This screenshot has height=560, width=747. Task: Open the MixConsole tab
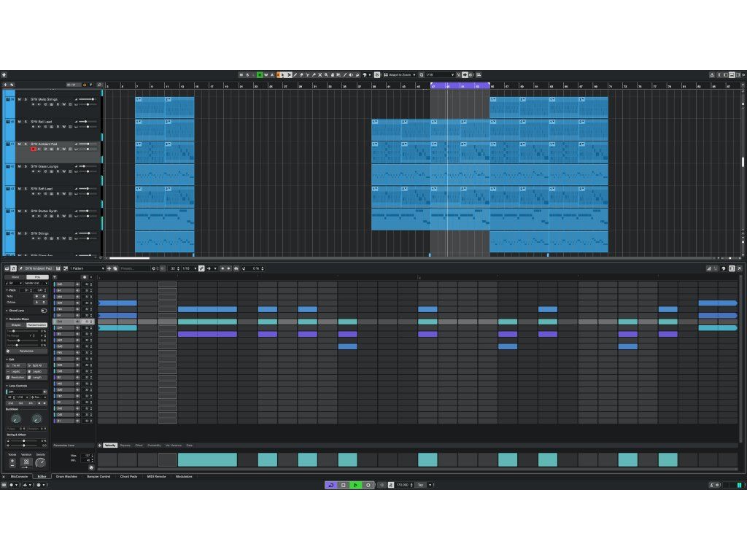coord(18,476)
